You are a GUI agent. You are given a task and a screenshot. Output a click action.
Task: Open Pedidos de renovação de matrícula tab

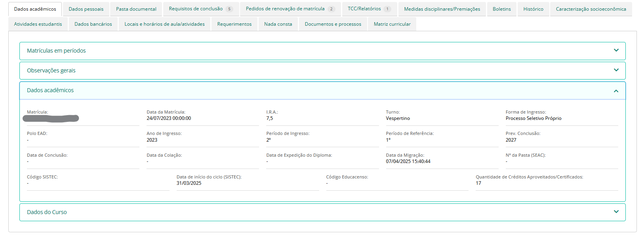pos(285,9)
